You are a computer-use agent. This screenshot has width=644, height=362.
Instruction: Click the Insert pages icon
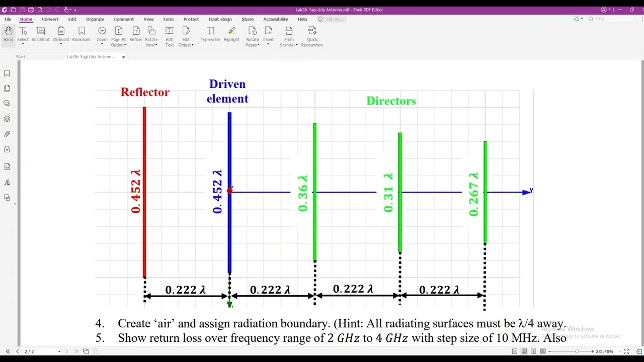268,31
